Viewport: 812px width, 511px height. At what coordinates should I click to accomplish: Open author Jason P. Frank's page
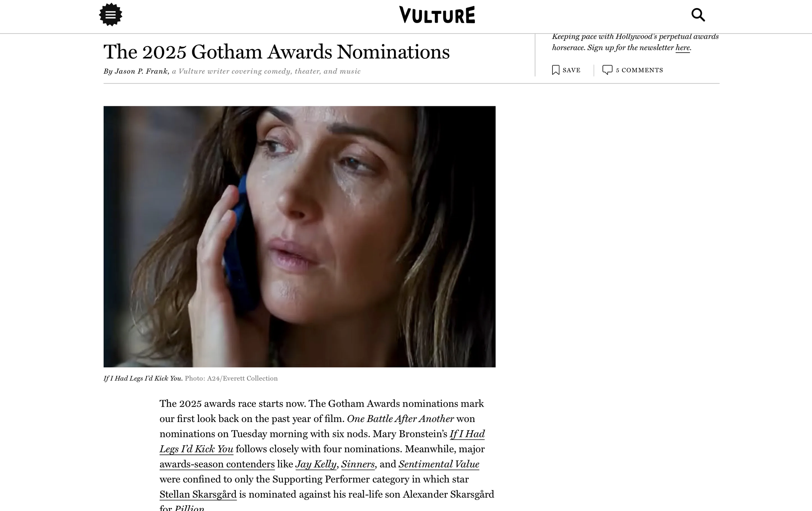(x=141, y=71)
